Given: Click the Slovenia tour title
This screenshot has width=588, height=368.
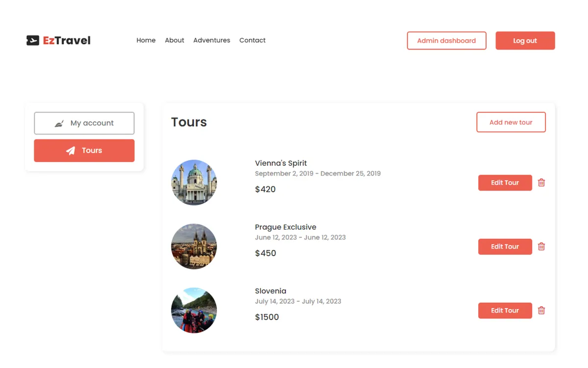Looking at the screenshot, I should point(270,291).
